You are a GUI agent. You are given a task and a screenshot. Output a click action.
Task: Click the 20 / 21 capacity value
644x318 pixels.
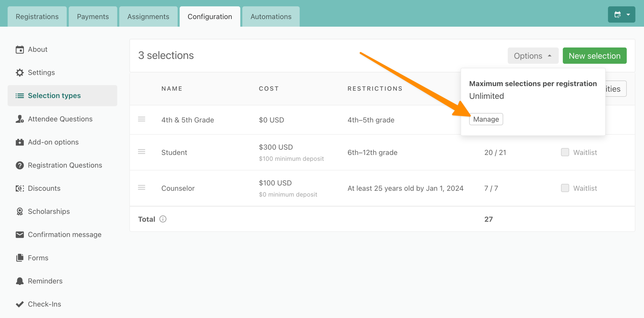coord(495,152)
